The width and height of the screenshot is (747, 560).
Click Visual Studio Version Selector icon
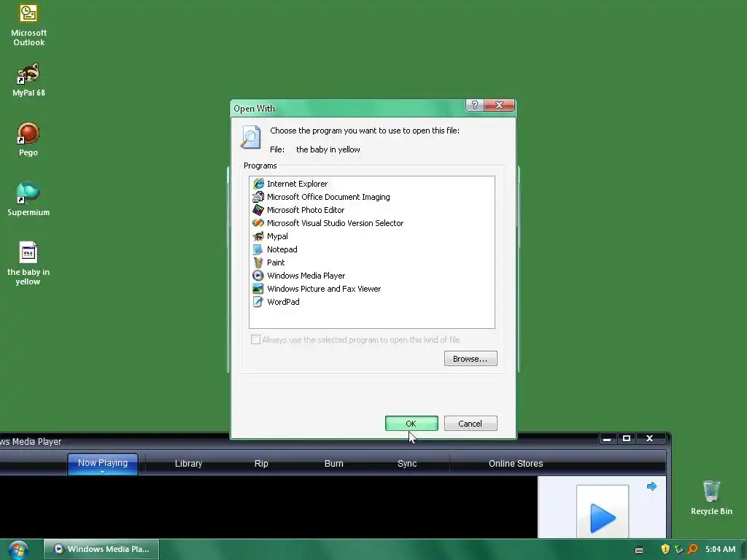[x=258, y=223]
